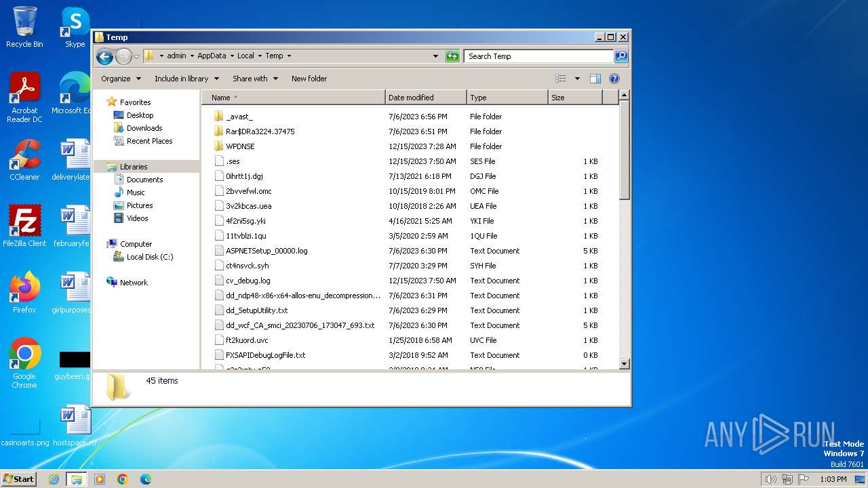Sort by the Type column header
Viewport: 868px width, 488px height.
507,98
